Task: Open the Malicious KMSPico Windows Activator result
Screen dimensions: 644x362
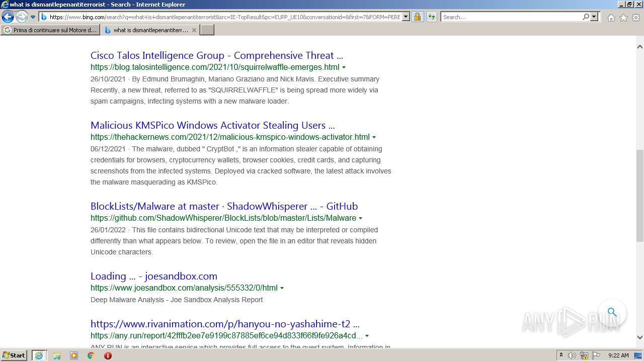Action: 213,125
